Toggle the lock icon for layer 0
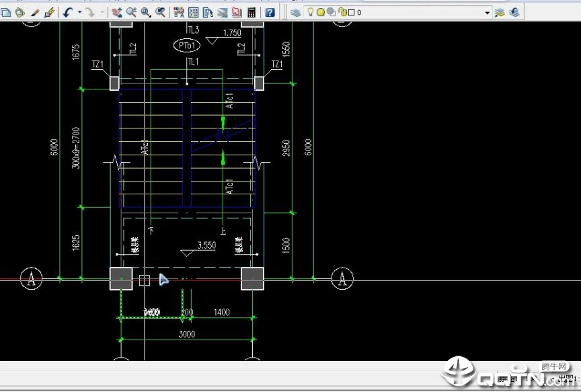 pos(342,12)
